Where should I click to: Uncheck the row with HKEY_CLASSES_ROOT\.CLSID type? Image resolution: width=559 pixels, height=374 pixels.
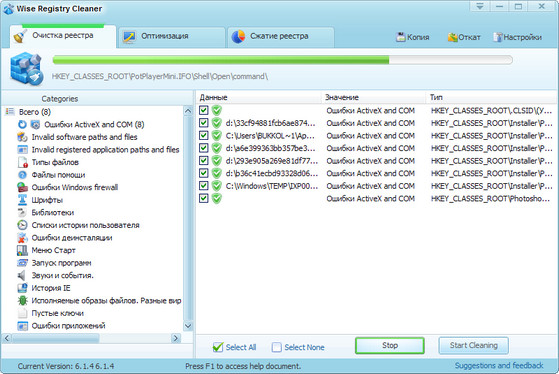[x=204, y=110]
